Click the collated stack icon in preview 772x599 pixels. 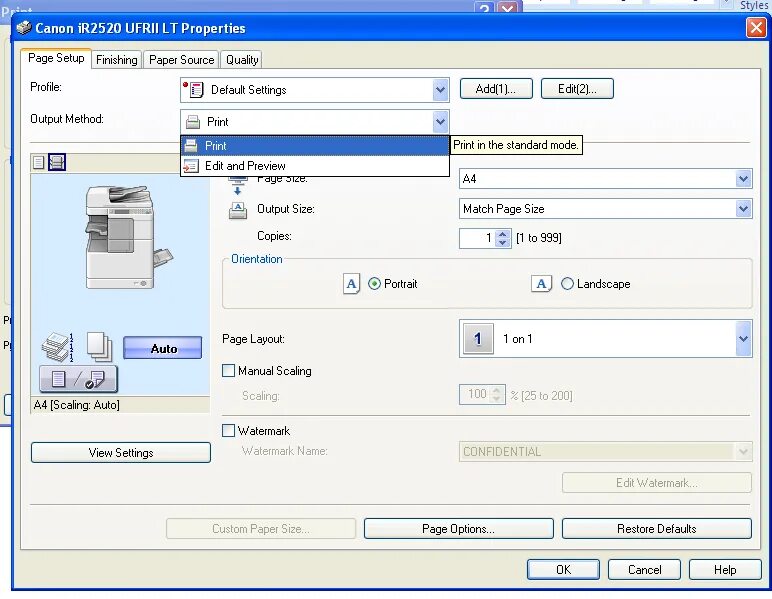[58, 347]
